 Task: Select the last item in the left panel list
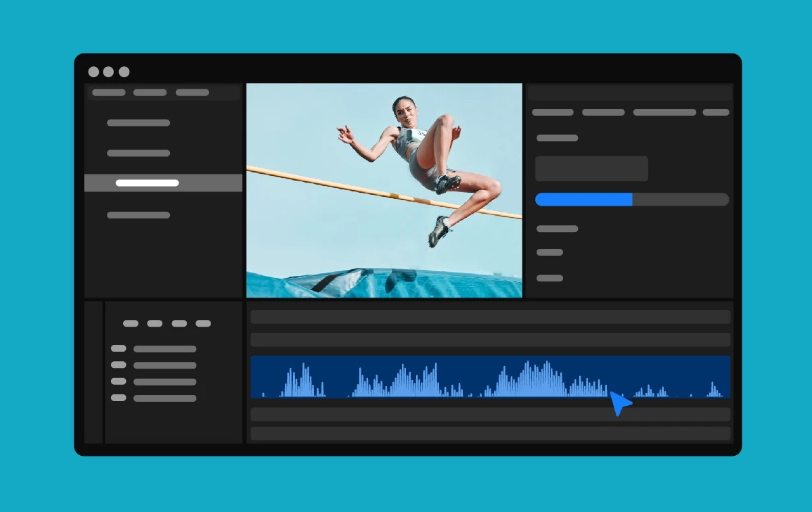(x=138, y=215)
